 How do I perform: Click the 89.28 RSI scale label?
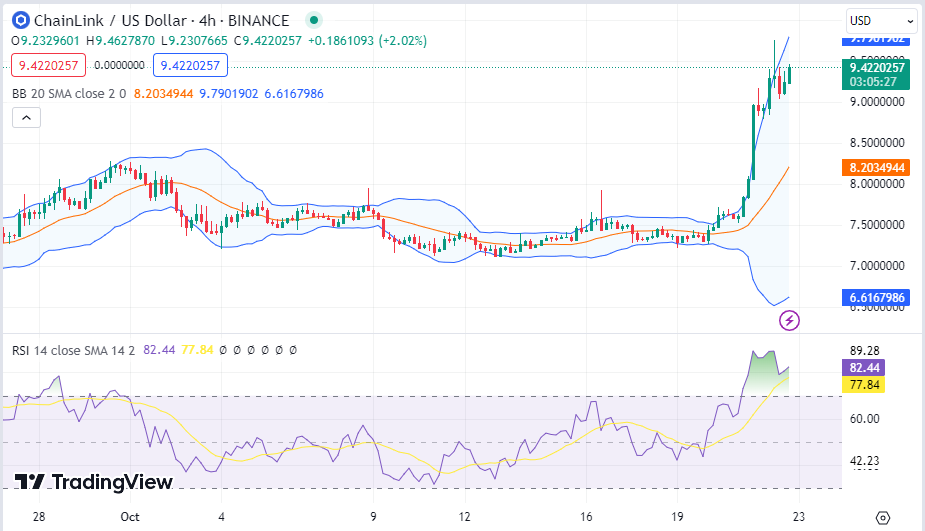tap(865, 350)
